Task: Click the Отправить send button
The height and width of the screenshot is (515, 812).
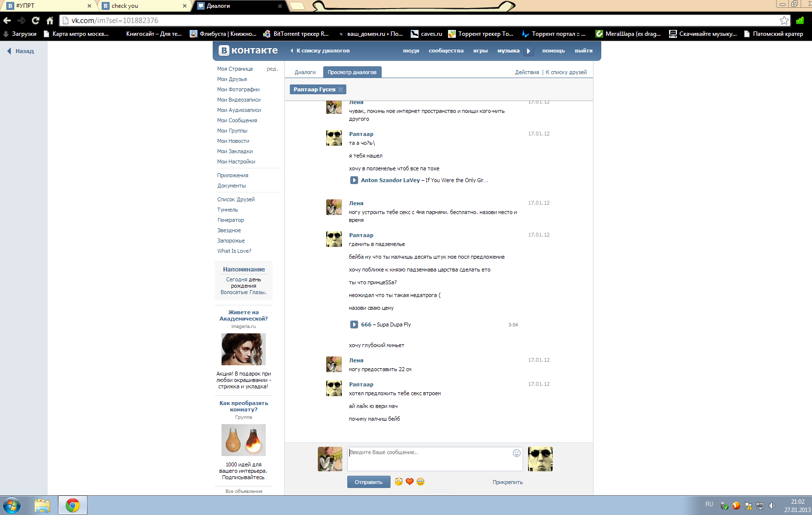Action: click(368, 482)
